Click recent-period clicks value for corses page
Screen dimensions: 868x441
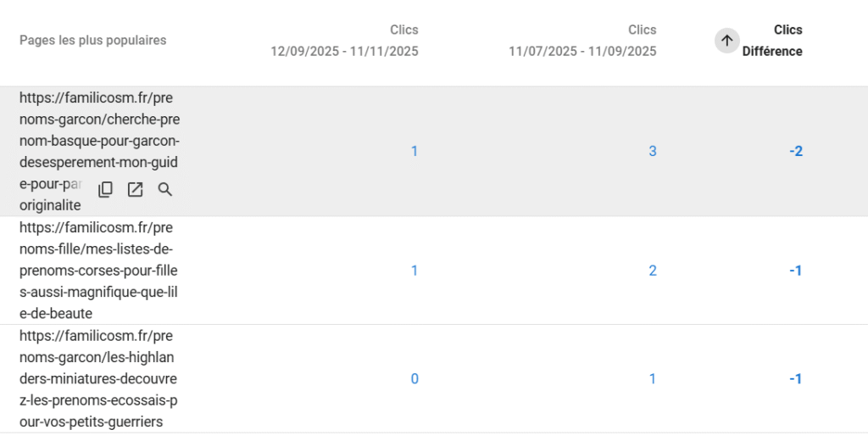415,271
